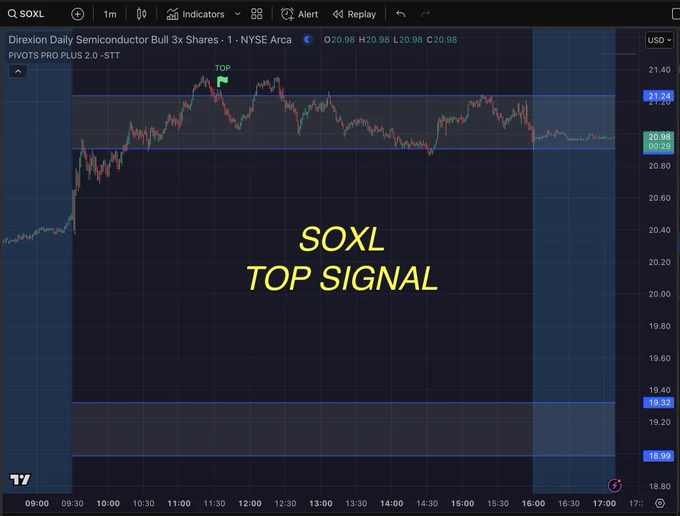The height and width of the screenshot is (516, 680).
Task: Expand the indicator templates dropdown arrow
Action: tap(238, 14)
